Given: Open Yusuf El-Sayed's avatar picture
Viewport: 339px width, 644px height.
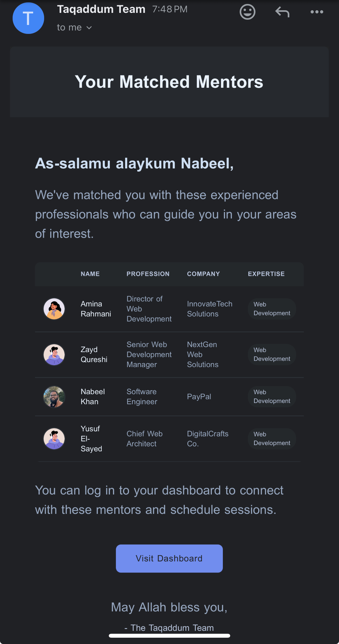Looking at the screenshot, I should 54,439.
